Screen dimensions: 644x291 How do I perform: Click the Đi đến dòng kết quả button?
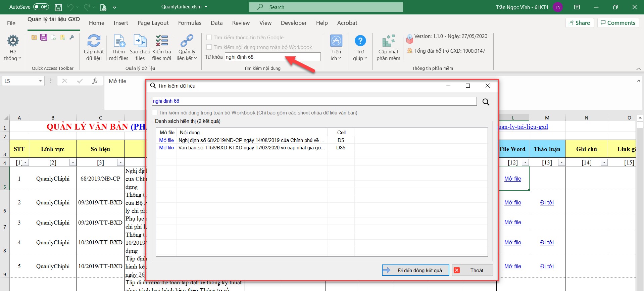coord(415,270)
